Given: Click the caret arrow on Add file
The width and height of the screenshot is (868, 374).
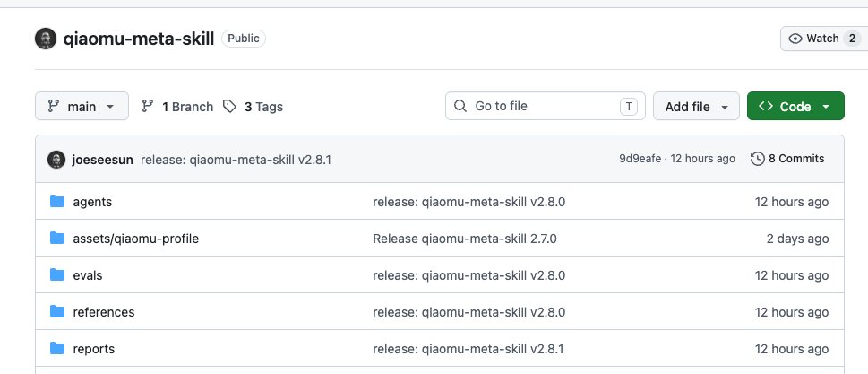Looking at the screenshot, I should (725, 107).
